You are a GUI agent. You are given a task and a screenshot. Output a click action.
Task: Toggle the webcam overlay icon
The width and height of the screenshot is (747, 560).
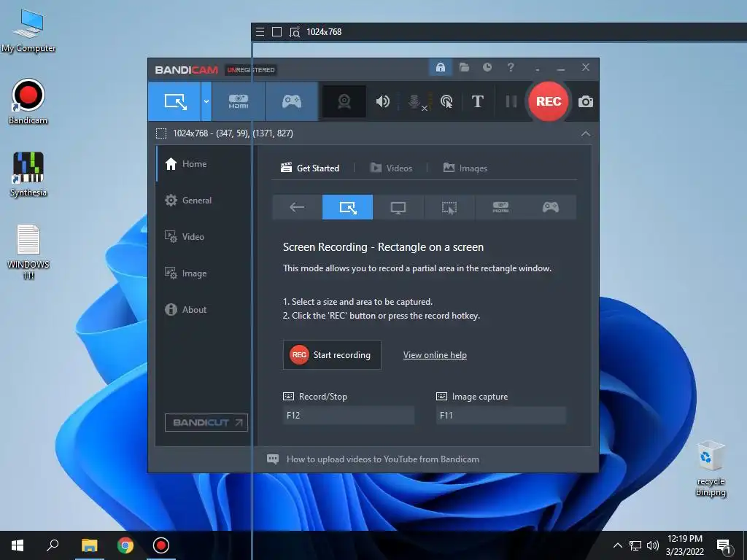344,101
